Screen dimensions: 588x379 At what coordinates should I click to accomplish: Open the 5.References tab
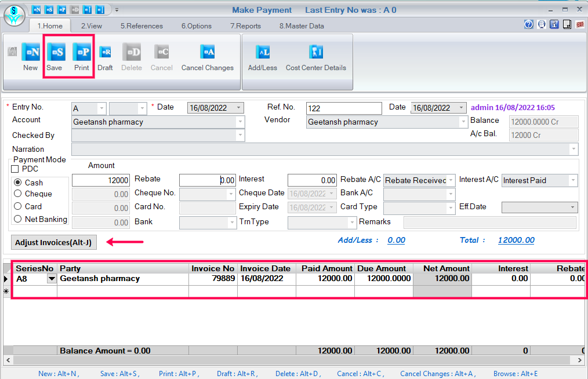click(141, 26)
